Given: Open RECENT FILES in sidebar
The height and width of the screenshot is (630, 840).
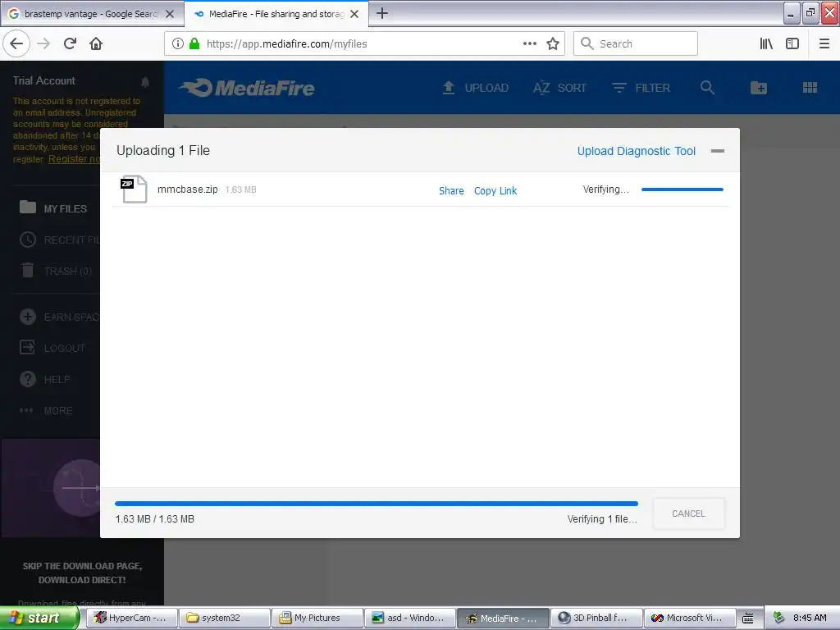Looking at the screenshot, I should [x=59, y=240].
